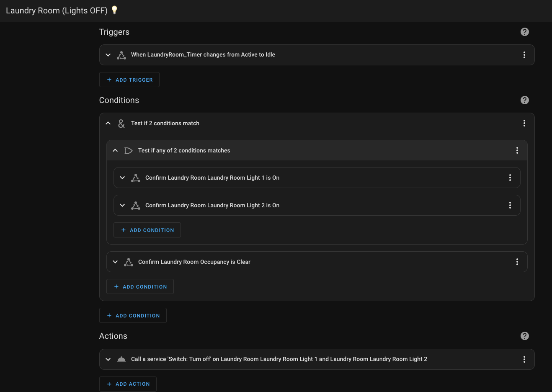Open the help icon next to Triggers
The width and height of the screenshot is (552, 392).
pyautogui.click(x=524, y=31)
